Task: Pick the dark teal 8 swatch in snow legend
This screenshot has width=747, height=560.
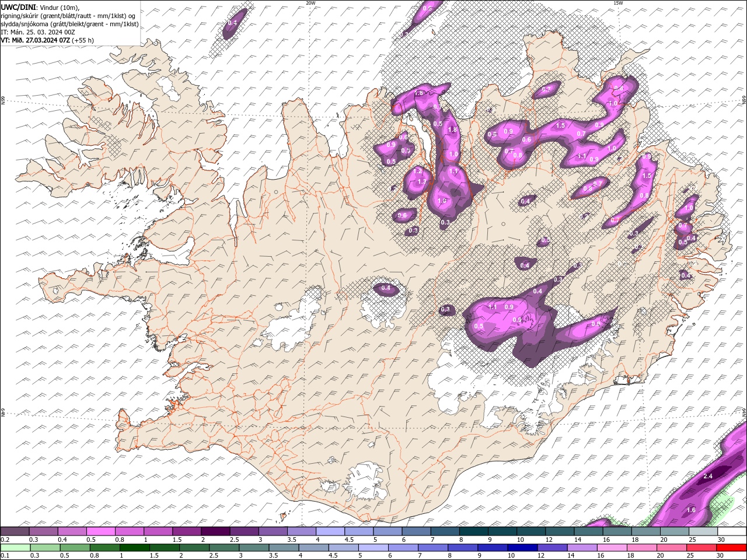Action: point(474,531)
